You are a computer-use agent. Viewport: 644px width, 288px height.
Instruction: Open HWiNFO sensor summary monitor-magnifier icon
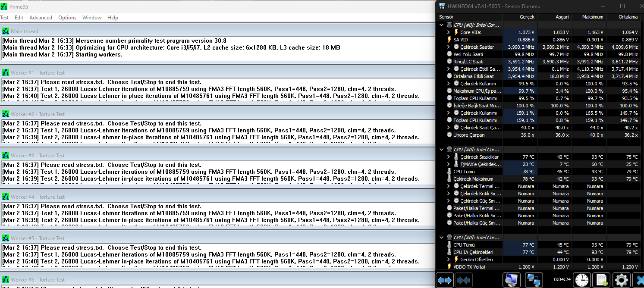512,280
